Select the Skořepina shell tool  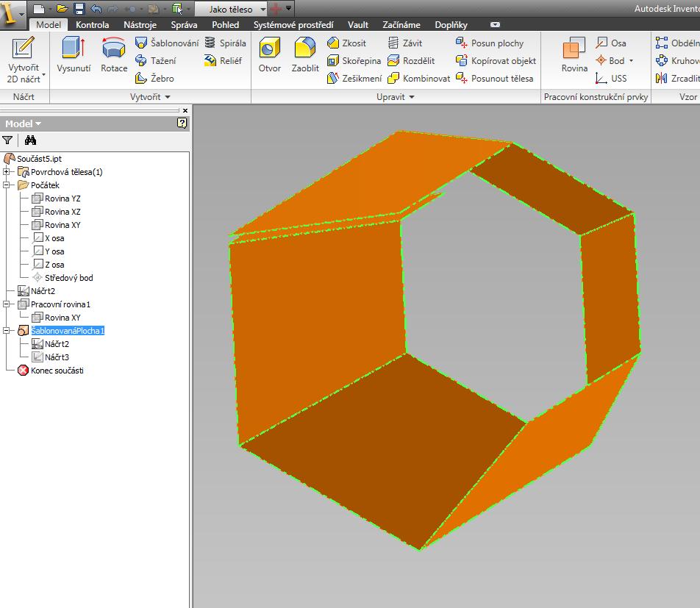pos(354,61)
